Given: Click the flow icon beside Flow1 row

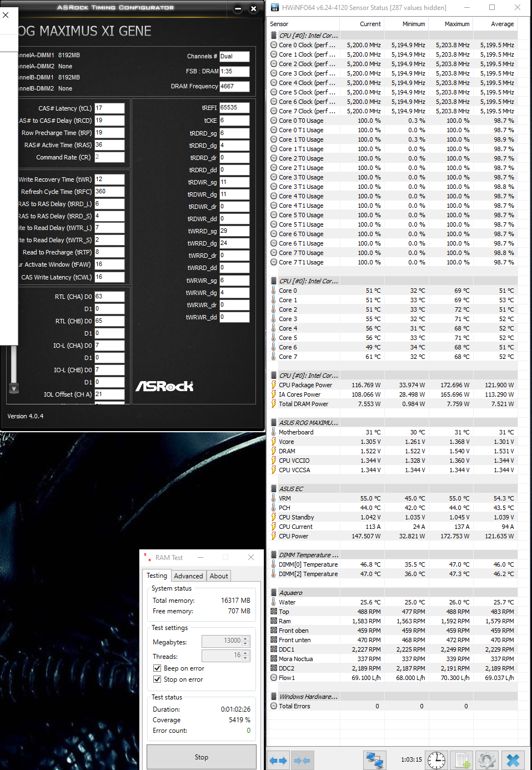Looking at the screenshot, I should (x=274, y=678).
